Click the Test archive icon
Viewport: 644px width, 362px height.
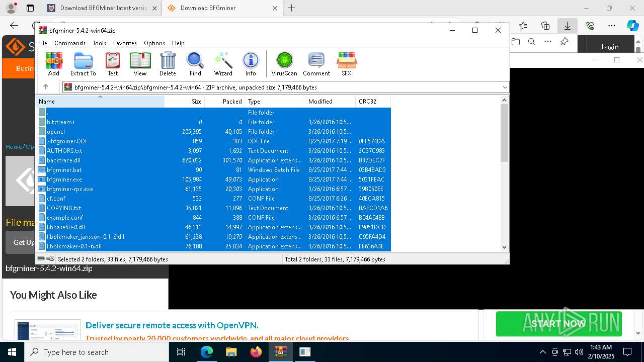[113, 64]
